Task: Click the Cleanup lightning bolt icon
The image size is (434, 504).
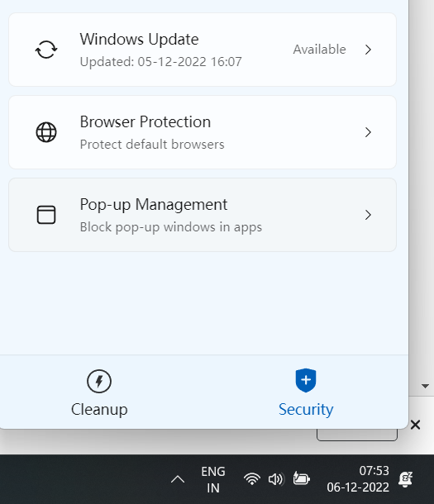Action: pyautogui.click(x=99, y=381)
